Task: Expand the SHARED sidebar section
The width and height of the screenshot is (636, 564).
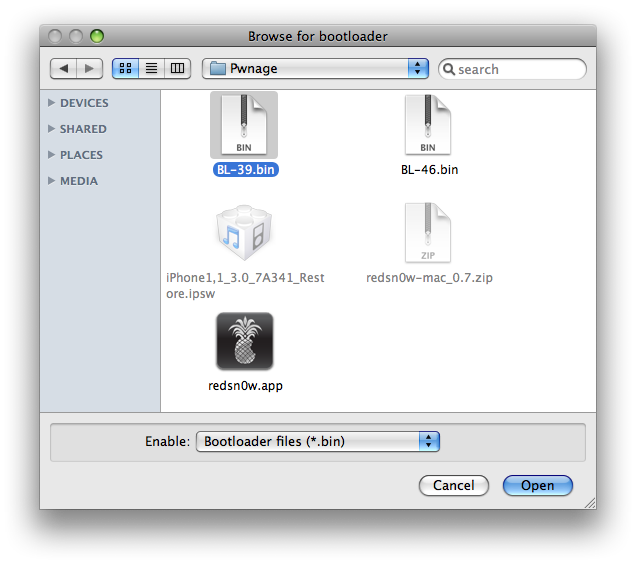Action: [x=52, y=129]
